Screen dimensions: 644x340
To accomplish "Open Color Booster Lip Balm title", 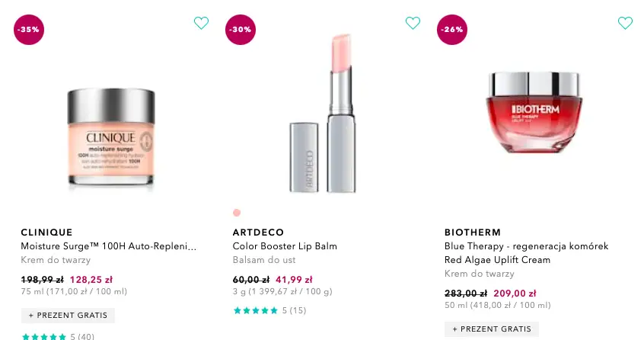I will tap(285, 246).
